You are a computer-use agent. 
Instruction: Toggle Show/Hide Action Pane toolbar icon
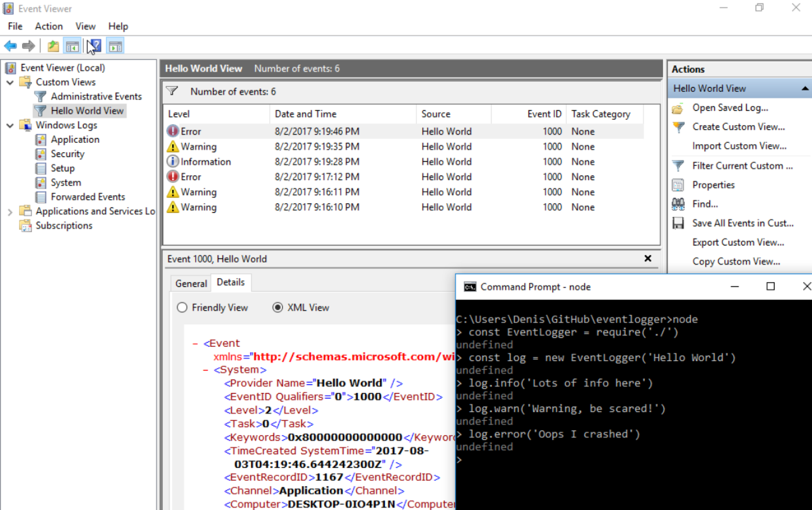(115, 46)
